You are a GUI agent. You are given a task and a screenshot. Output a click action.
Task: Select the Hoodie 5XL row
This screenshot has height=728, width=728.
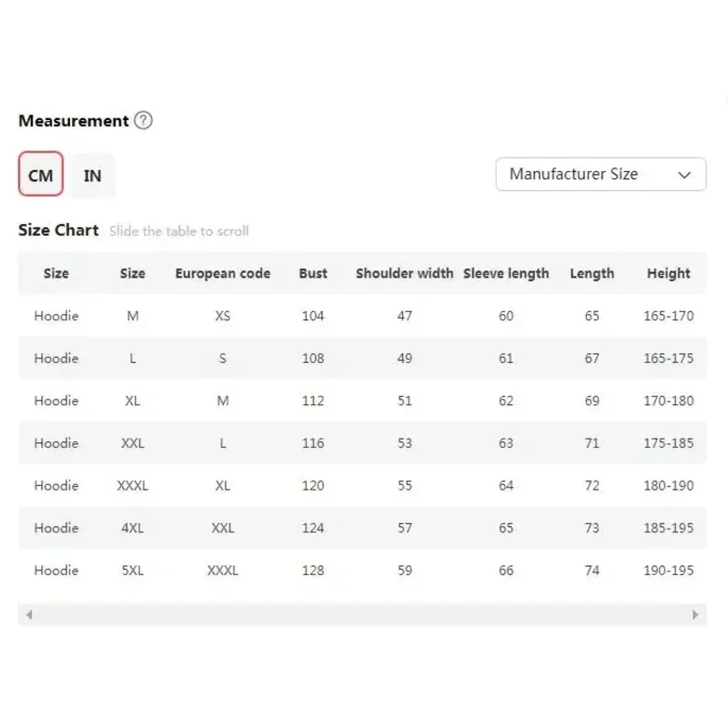(362, 571)
